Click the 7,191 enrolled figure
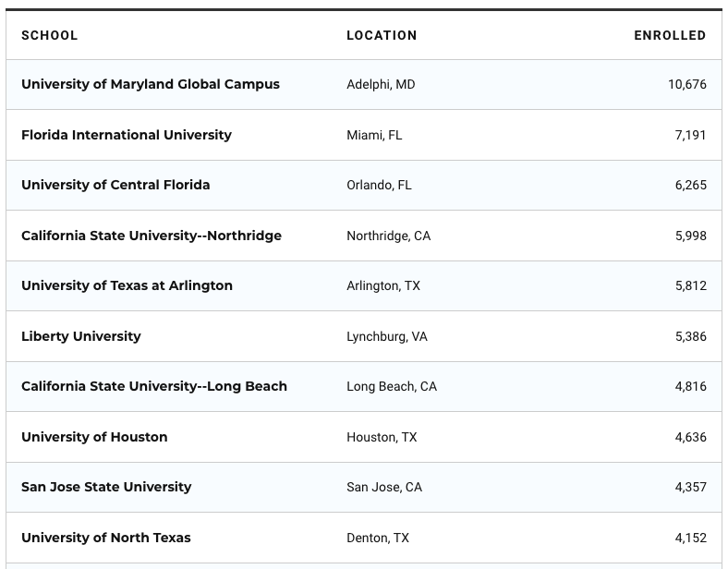Viewport: 728px width, 569px height. click(690, 135)
